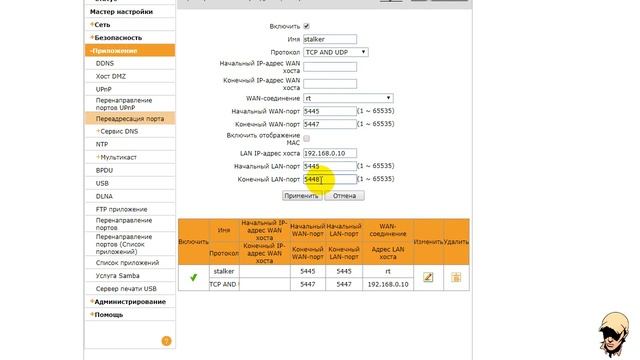Click the TCP AND protocol cell in the table

(x=224, y=284)
